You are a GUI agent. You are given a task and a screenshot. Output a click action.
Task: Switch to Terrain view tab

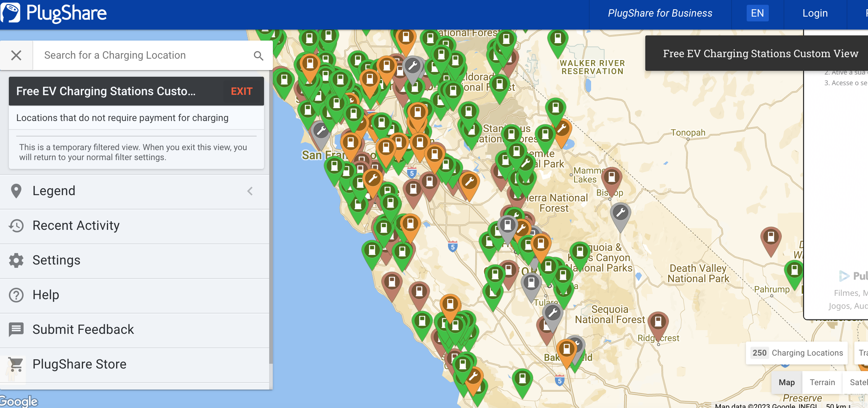822,383
